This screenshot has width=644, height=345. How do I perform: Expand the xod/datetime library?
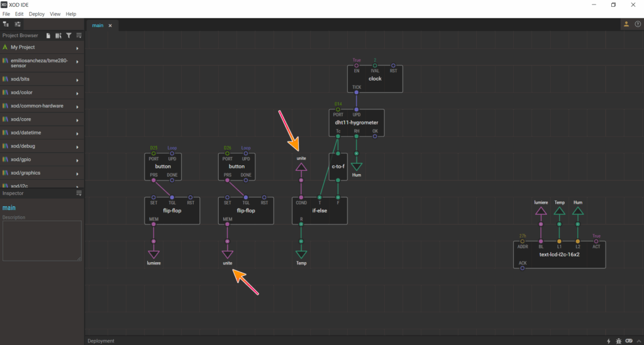point(77,134)
